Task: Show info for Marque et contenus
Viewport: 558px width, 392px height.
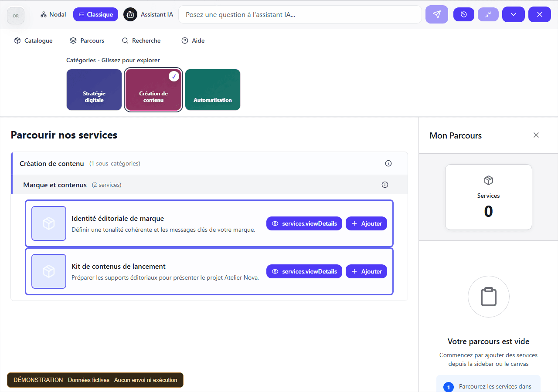Action: point(385,185)
